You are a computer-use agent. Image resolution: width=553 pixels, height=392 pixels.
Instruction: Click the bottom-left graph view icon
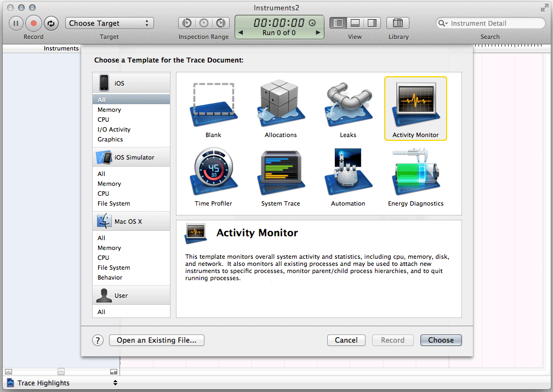tap(8, 372)
